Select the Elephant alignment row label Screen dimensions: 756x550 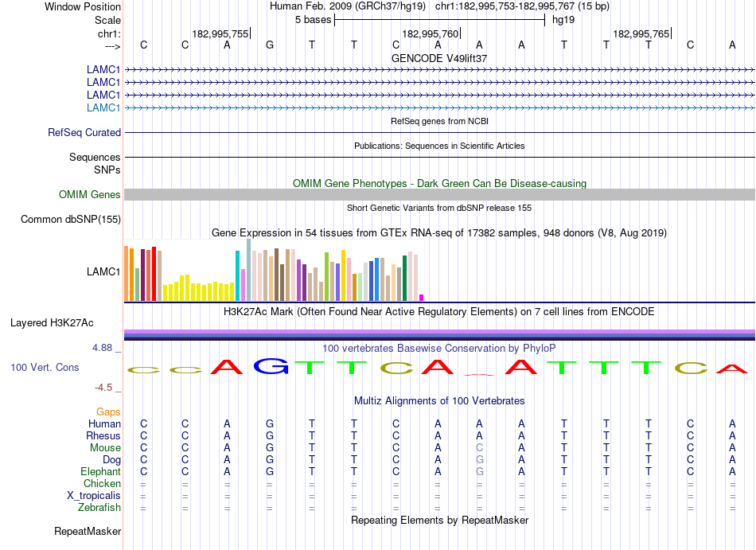click(x=101, y=471)
